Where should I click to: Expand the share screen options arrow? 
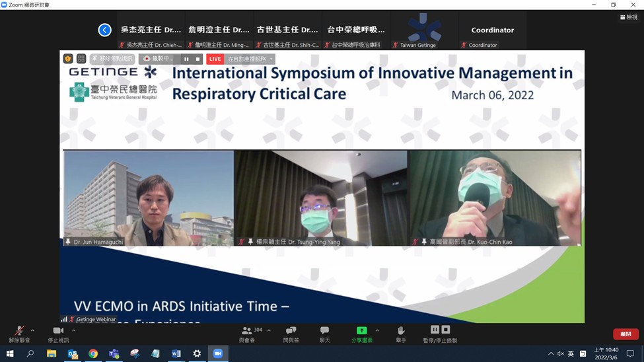(377, 330)
